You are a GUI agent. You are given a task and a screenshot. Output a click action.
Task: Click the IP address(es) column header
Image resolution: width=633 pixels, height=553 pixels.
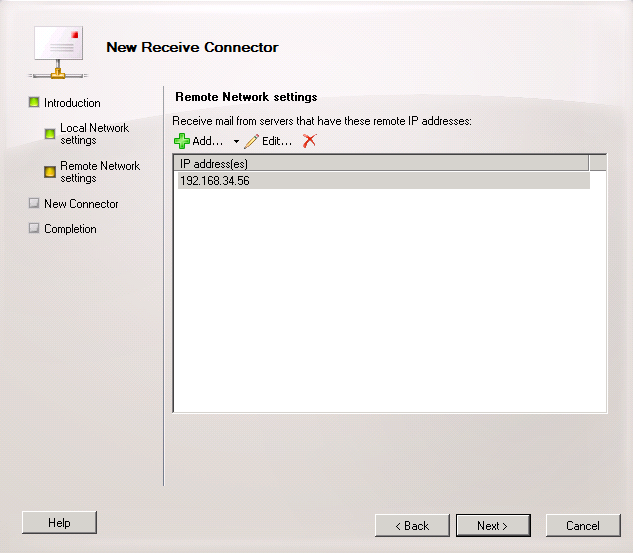click(381, 163)
